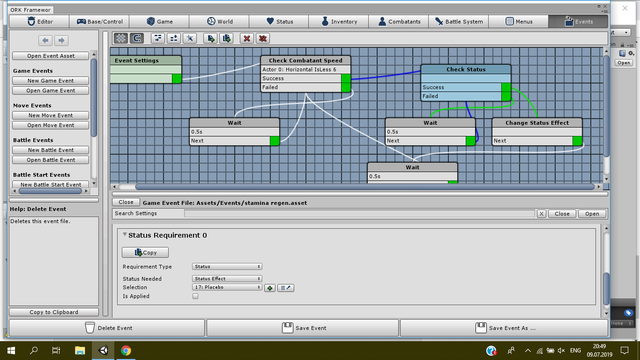640x360 pixels.
Task: Click Open button beside Search Settings
Action: [592, 214]
